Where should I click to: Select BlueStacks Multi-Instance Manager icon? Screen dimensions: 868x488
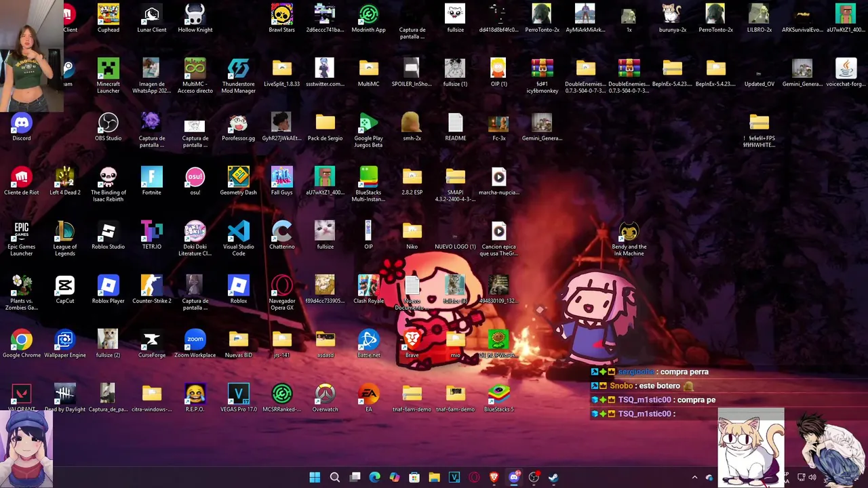pos(368,184)
